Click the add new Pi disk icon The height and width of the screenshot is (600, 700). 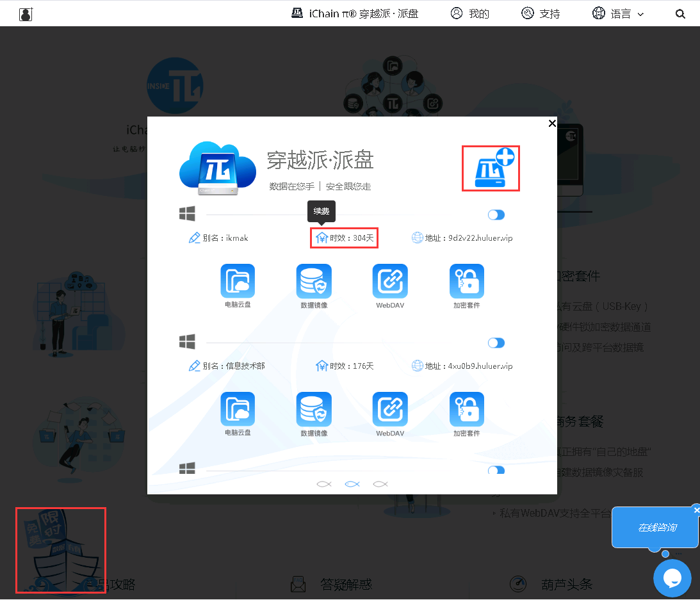[494, 168]
